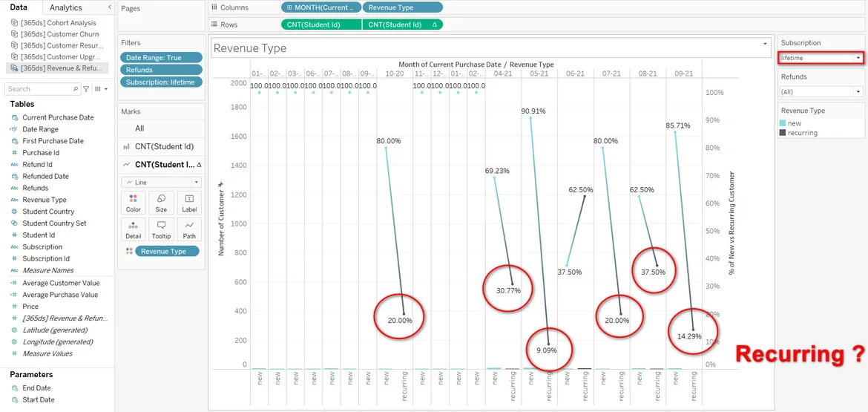Open the Label marks card
The image size is (868, 412).
pyautogui.click(x=189, y=203)
